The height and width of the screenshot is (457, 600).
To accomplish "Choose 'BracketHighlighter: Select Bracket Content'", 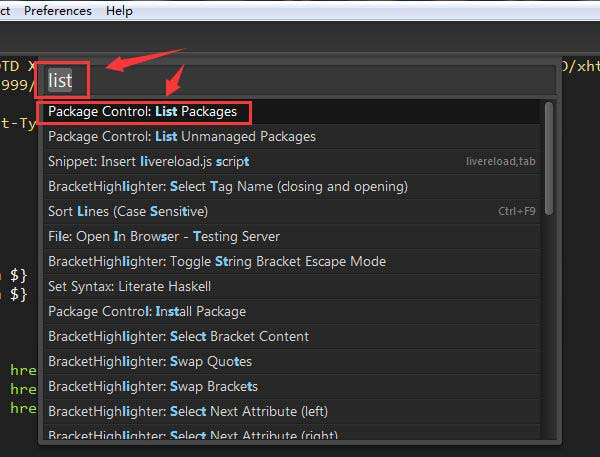I will [x=292, y=337].
